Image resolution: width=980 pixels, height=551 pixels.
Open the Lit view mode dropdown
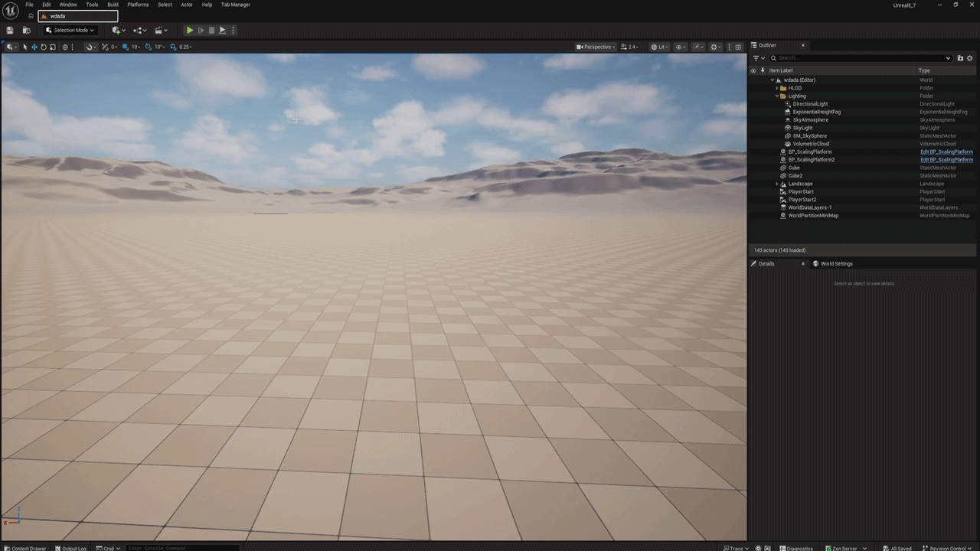(660, 47)
